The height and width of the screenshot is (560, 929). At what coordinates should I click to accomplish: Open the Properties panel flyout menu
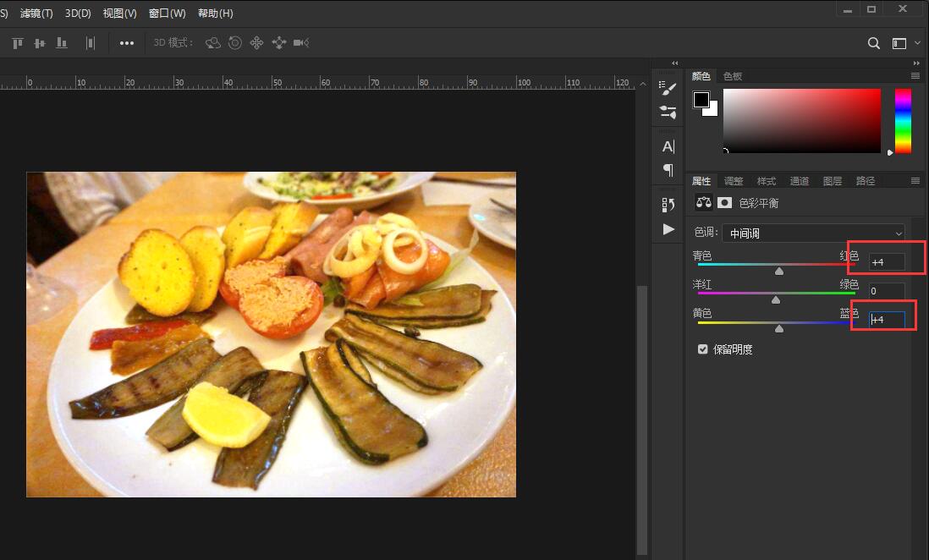pos(915,181)
